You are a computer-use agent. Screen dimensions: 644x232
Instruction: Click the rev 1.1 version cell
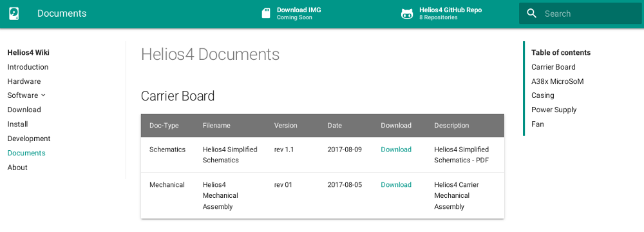[x=284, y=150]
